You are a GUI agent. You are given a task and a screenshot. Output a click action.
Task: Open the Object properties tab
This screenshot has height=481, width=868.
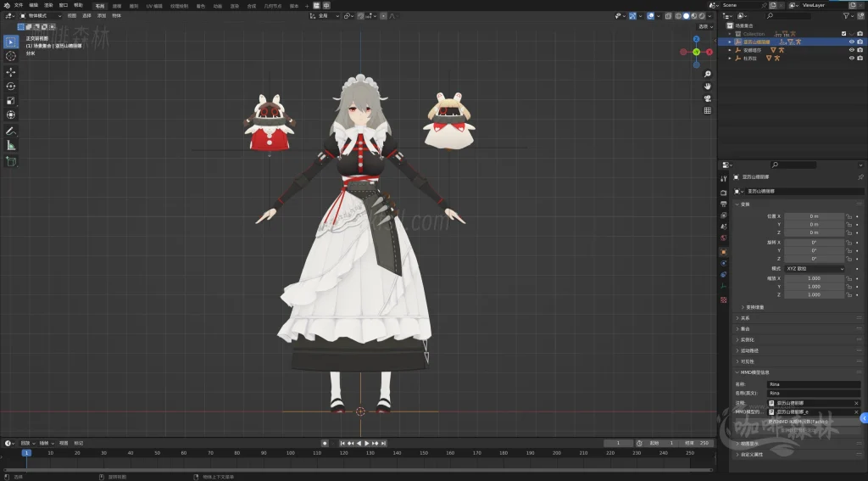coord(724,252)
